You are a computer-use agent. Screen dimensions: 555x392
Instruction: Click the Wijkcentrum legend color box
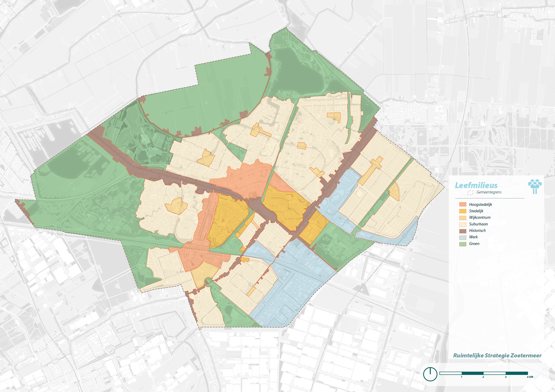click(x=463, y=218)
